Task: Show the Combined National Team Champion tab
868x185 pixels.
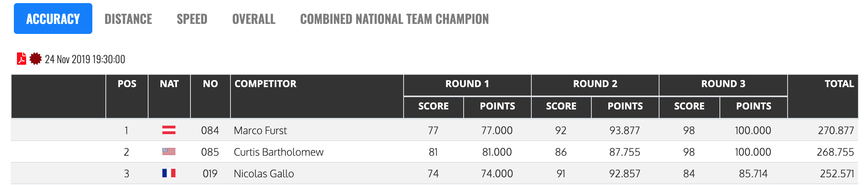Action: click(394, 19)
